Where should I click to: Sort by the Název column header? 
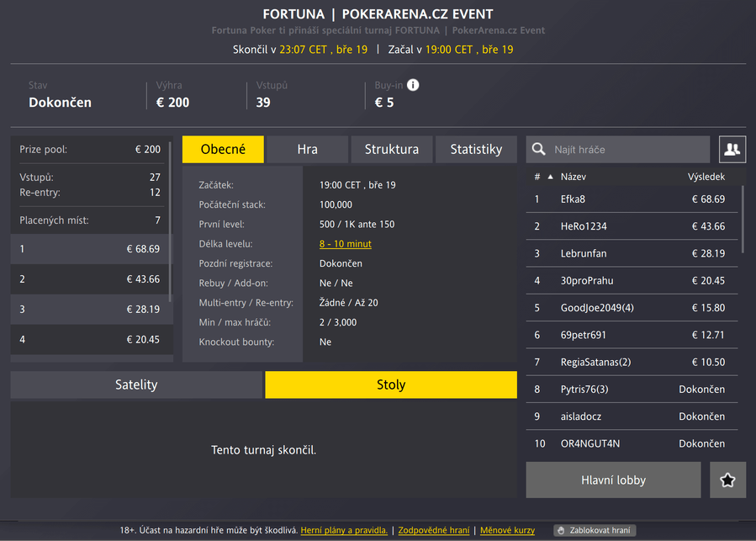pos(573,177)
